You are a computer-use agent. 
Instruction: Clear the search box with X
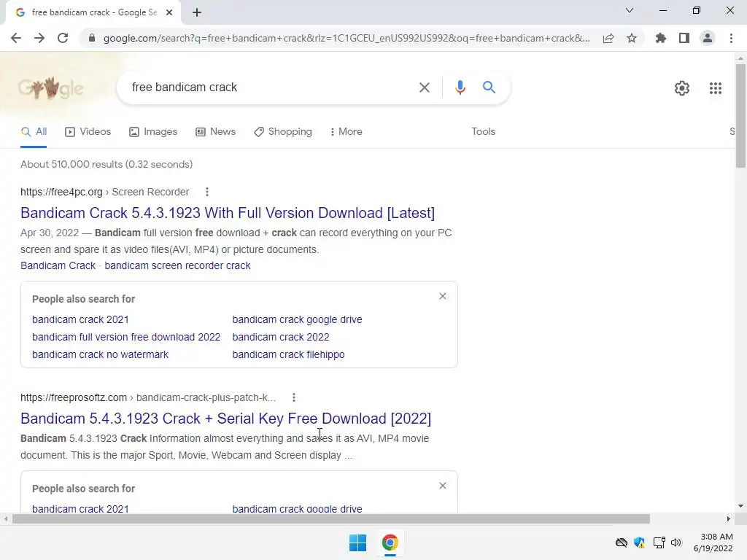[424, 87]
